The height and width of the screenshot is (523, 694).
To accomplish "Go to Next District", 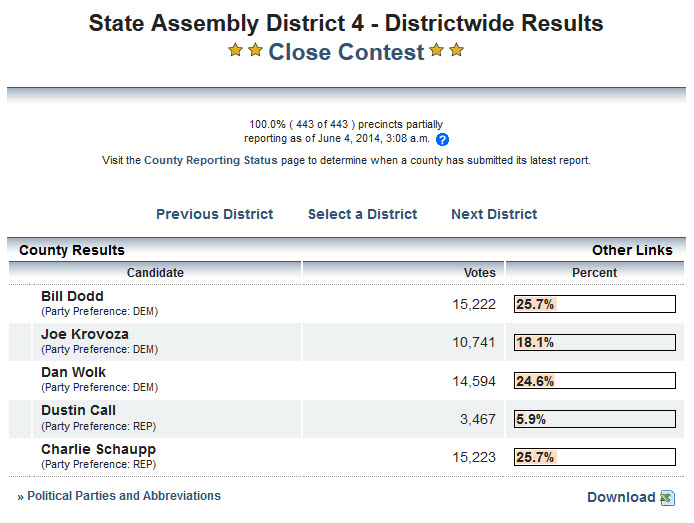I will point(494,214).
